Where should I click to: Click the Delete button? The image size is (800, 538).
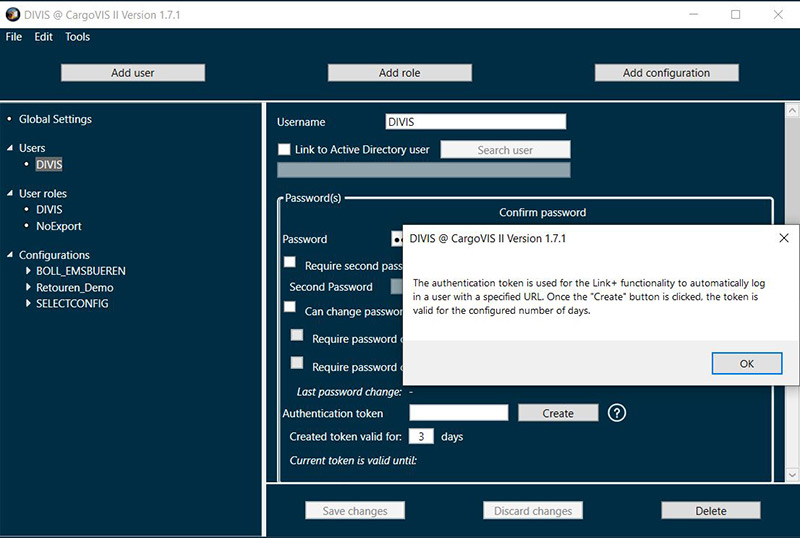(711, 510)
